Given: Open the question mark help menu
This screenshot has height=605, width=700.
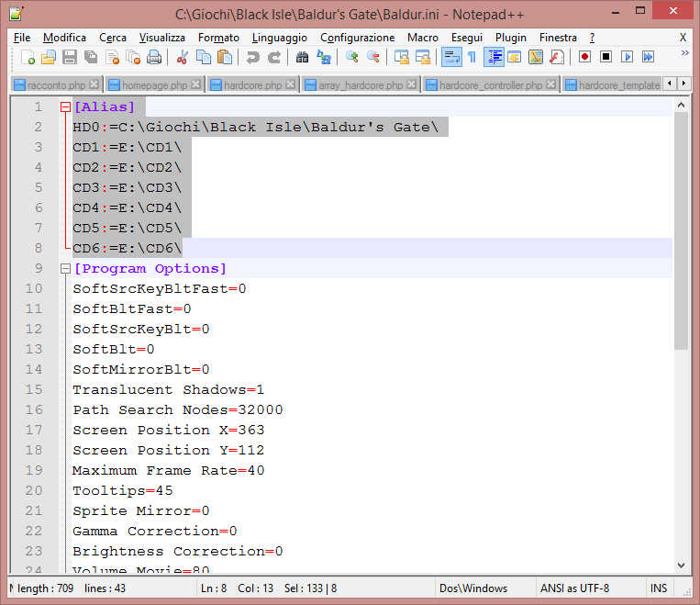Looking at the screenshot, I should point(592,38).
